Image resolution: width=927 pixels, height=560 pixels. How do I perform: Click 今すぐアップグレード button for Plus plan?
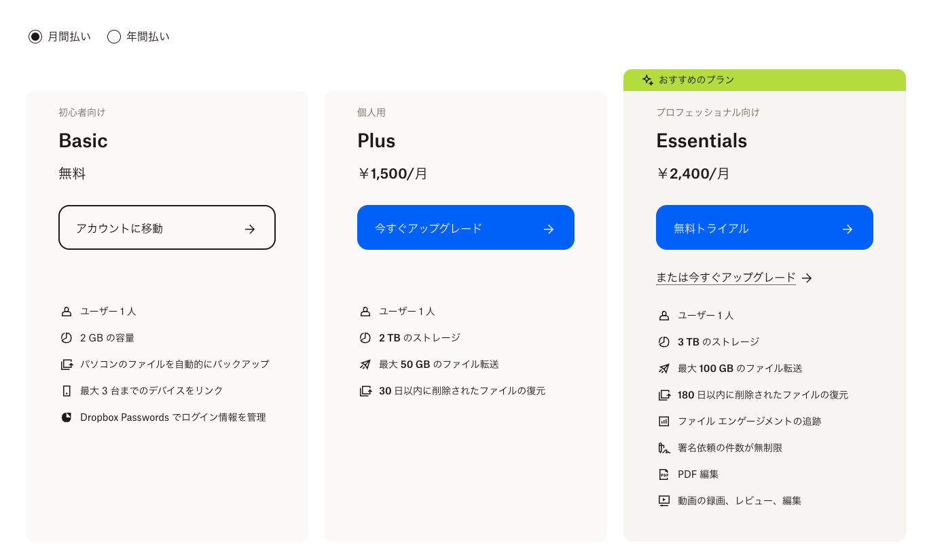pos(466,227)
